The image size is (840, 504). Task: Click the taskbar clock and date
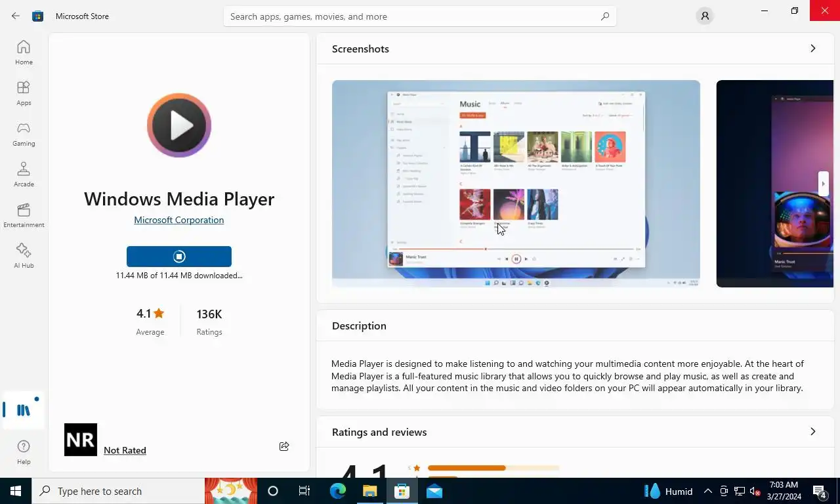coord(784,491)
